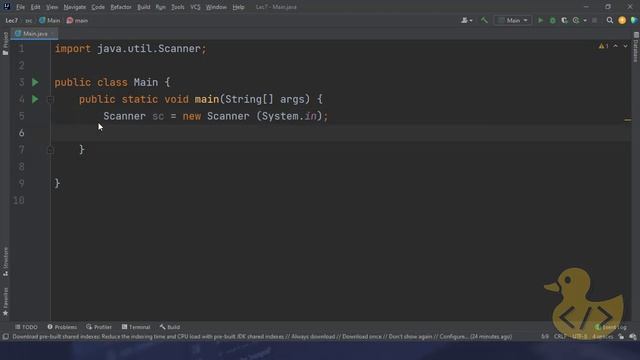The height and width of the screenshot is (360, 640).
Task: Click the import keyword on line 1
Action: click(73, 49)
